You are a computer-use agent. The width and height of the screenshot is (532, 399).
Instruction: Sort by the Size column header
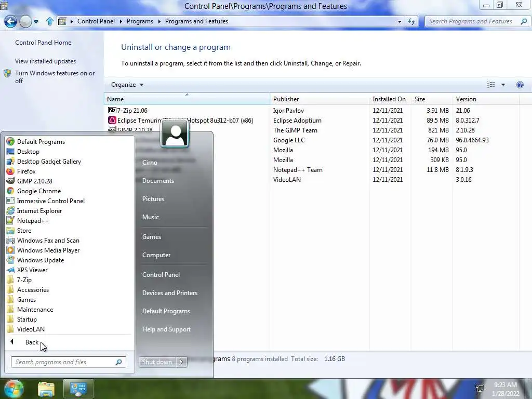431,99
